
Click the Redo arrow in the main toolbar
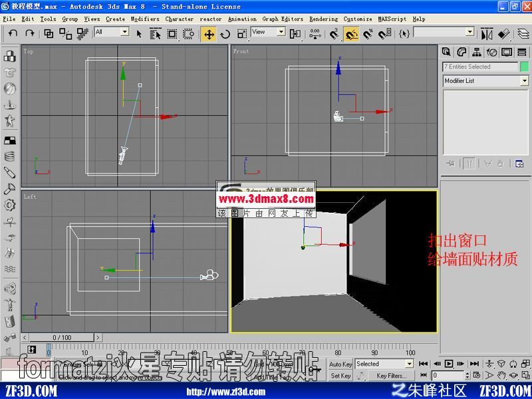coord(30,33)
